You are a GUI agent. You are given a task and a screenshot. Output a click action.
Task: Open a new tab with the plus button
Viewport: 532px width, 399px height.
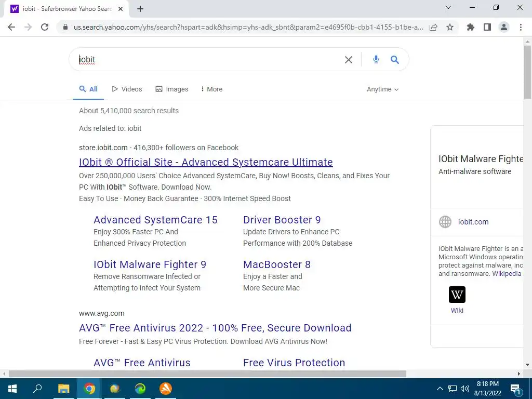tap(140, 9)
